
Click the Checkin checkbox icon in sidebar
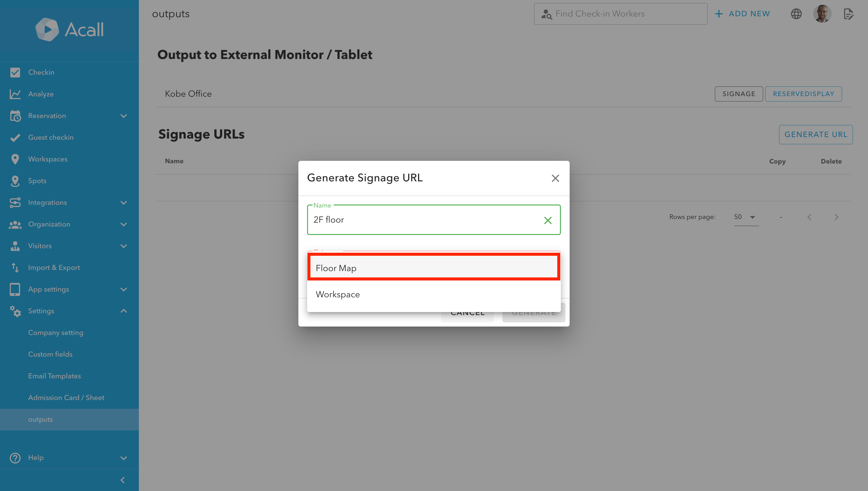15,73
